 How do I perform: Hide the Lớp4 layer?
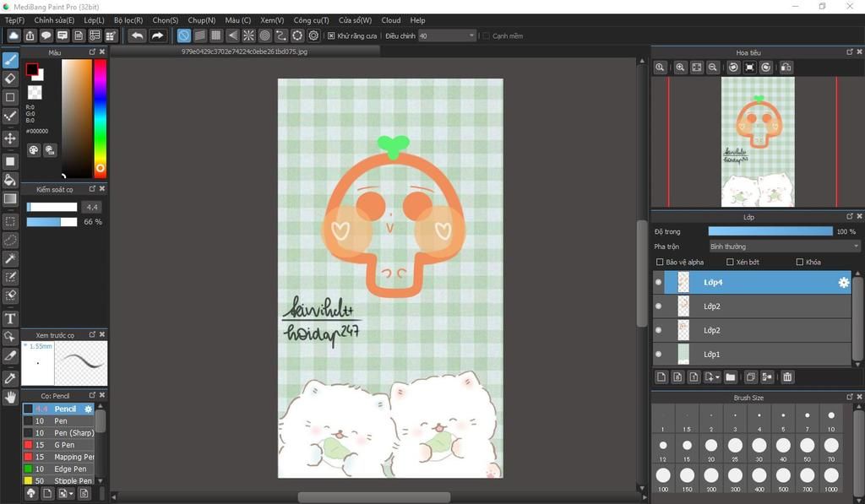pyautogui.click(x=658, y=282)
